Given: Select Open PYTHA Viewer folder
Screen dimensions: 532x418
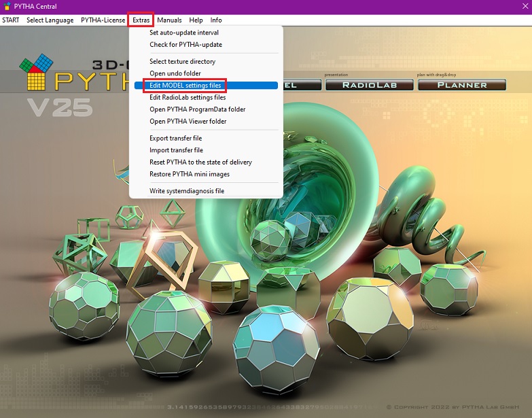Looking at the screenshot, I should [206, 121].
